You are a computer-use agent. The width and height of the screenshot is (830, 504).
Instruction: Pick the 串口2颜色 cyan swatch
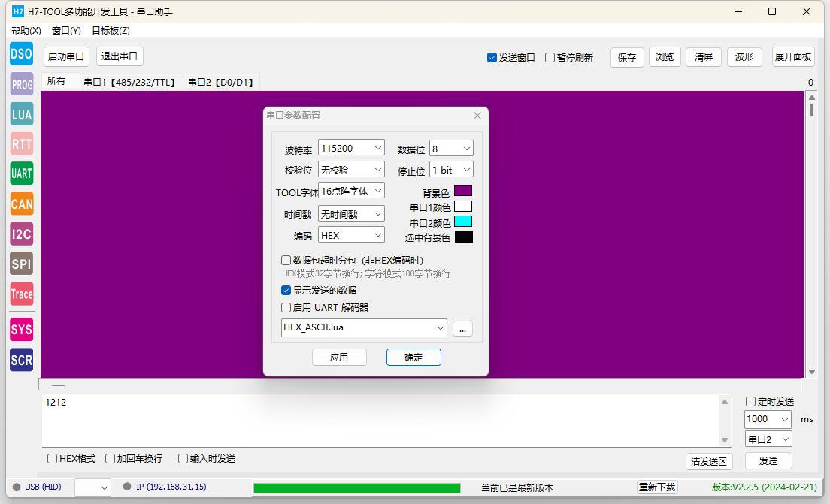coord(462,221)
